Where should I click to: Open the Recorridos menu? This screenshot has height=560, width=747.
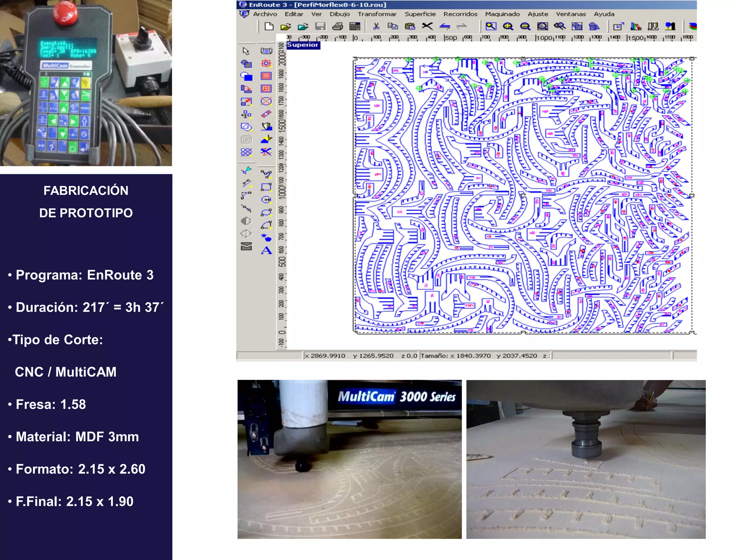460,14
